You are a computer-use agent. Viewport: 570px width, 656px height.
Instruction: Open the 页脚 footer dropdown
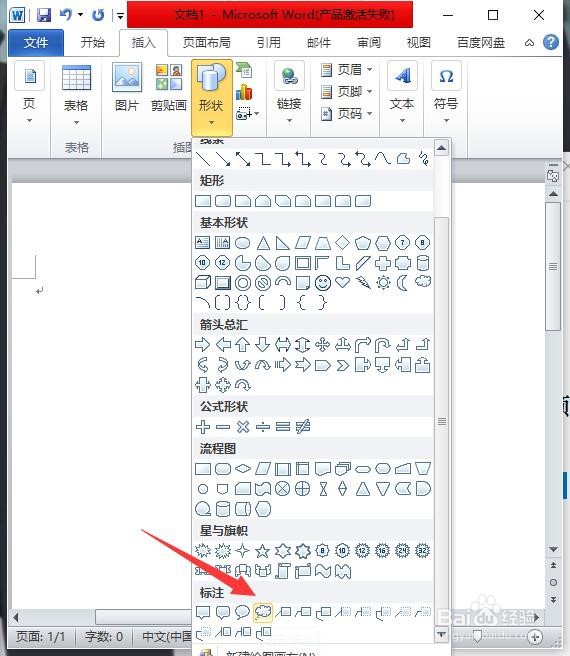346,91
